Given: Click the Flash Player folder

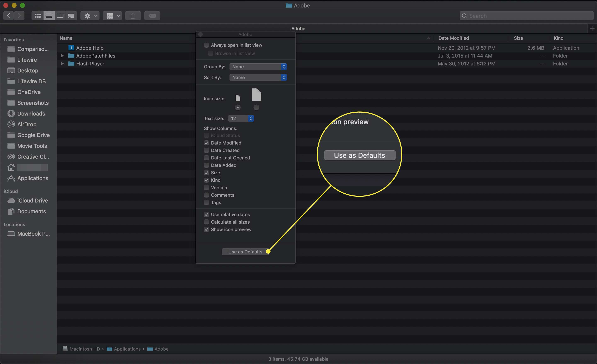Looking at the screenshot, I should point(90,63).
